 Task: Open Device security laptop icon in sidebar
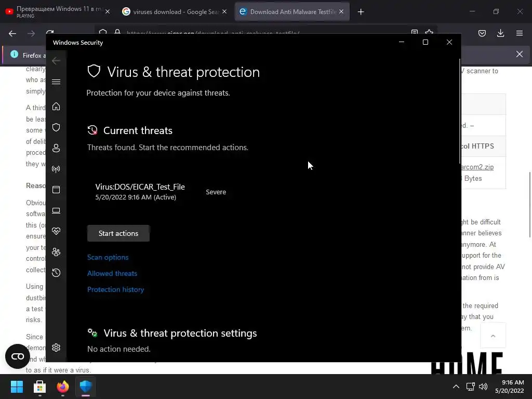56,211
